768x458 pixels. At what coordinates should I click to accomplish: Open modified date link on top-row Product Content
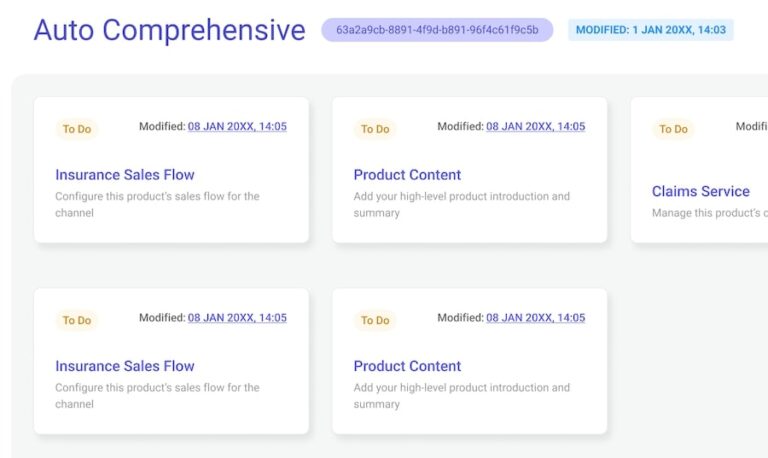coord(535,127)
